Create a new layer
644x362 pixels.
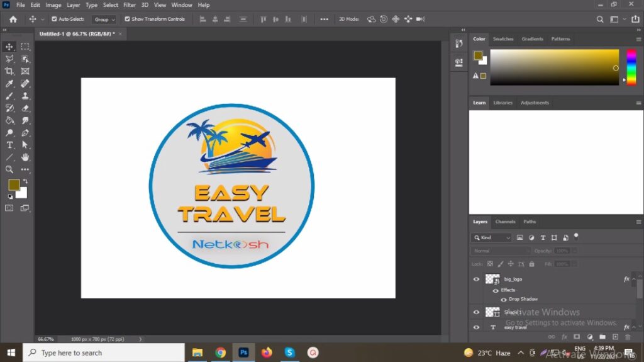tap(615, 337)
